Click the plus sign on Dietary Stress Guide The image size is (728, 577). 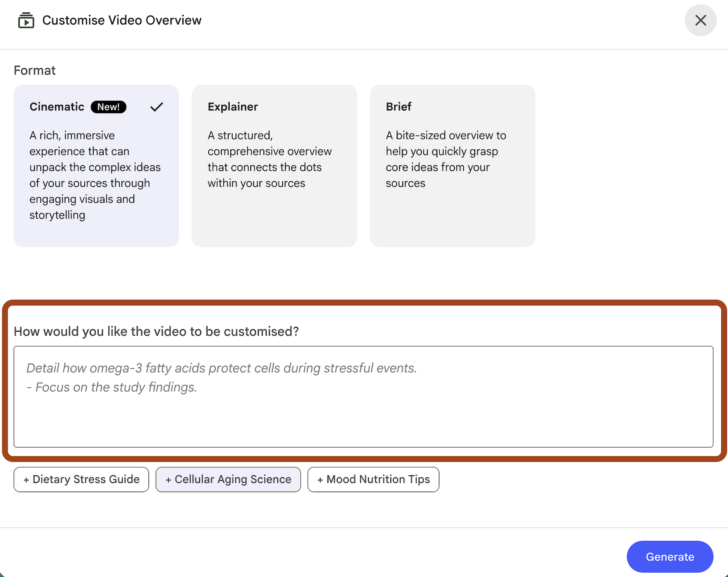click(x=26, y=480)
